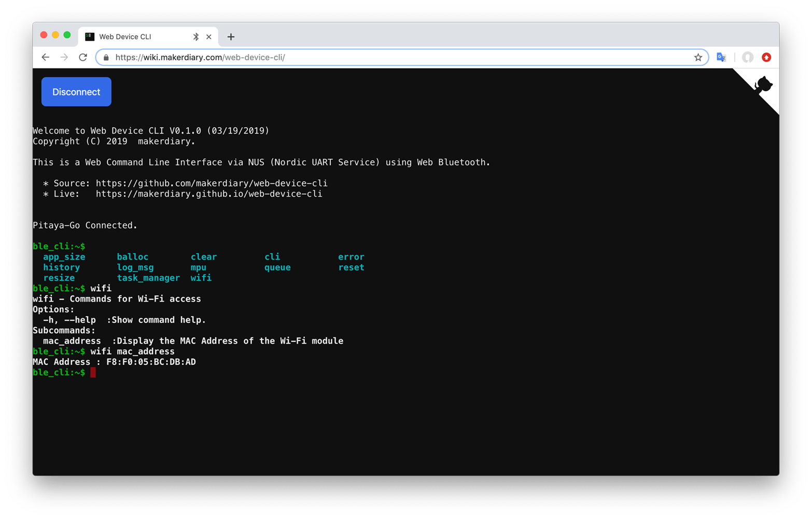Image resolution: width=812 pixels, height=519 pixels.
Task: Open the Google Translate extension icon
Action: (x=721, y=57)
